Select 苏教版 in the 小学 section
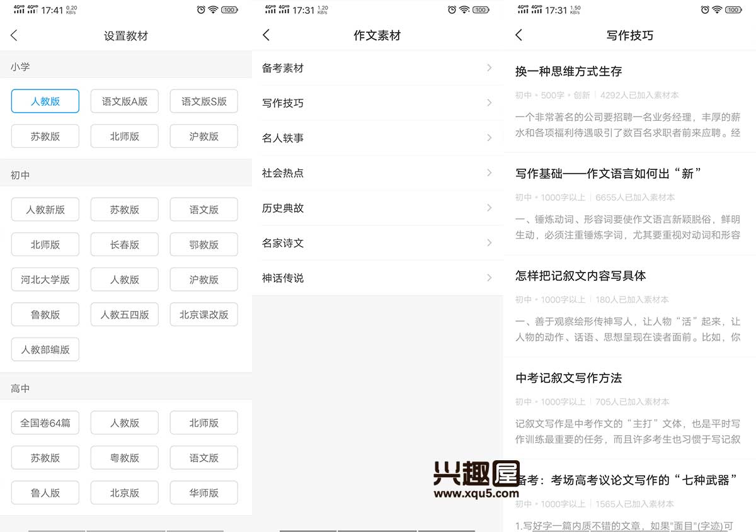 click(x=45, y=136)
